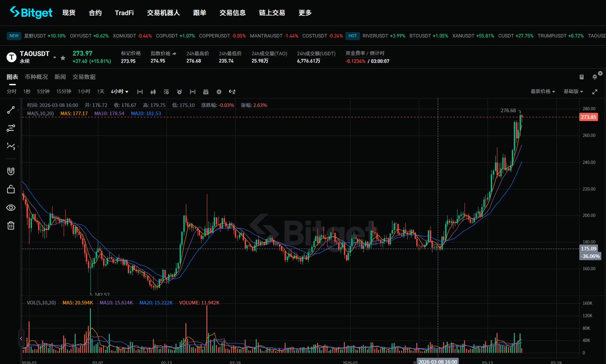Open the 链上交易 menu
Screen dimensions: 606x364
272,13
